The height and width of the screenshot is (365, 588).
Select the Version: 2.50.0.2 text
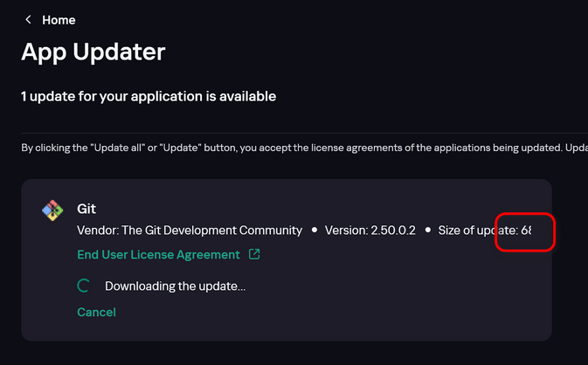point(370,231)
